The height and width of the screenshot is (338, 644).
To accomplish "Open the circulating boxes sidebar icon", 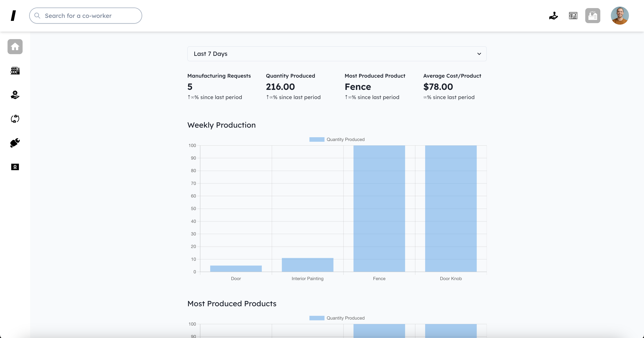I will pos(15,119).
